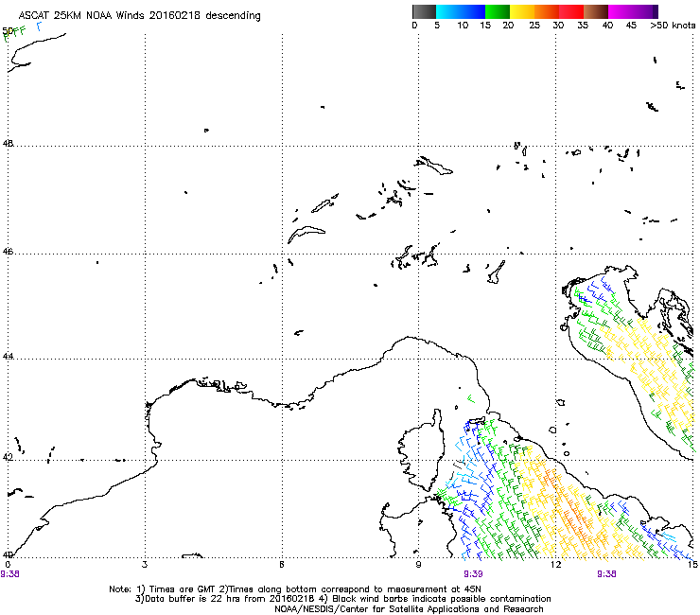Click the title 'ASCAT 25KM NOAA Winds 20160218 descending'
700x615 pixels.
tap(139, 15)
